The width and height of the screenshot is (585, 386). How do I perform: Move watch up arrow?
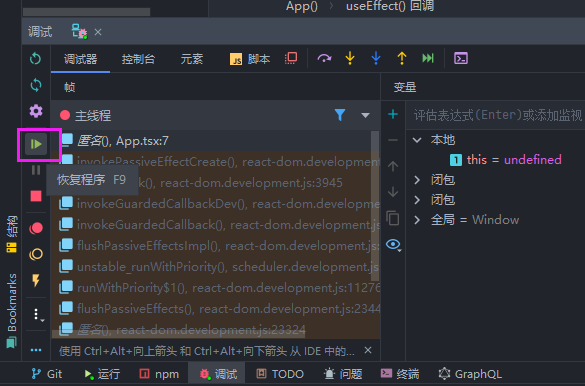[393, 166]
